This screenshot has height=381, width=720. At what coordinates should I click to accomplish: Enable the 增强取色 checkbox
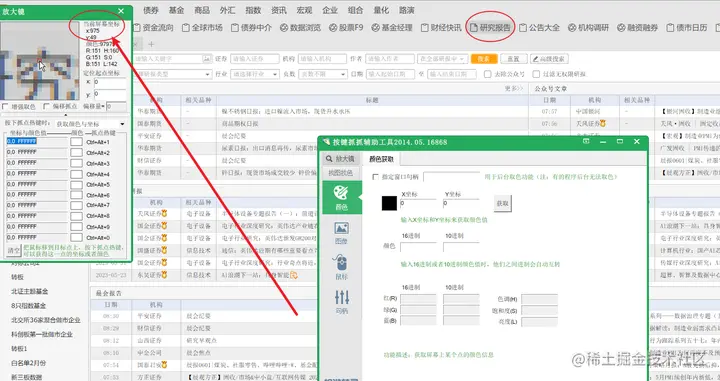(6, 106)
